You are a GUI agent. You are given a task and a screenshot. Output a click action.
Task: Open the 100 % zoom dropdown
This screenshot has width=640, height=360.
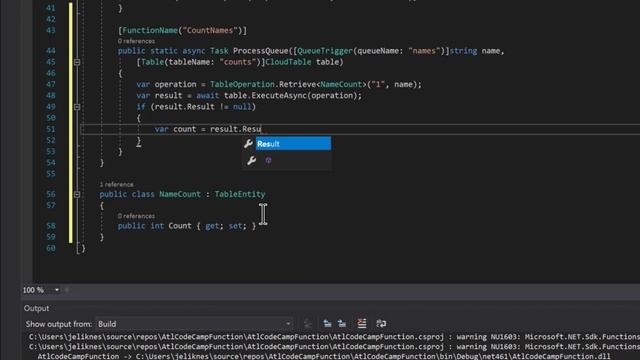pos(57,290)
